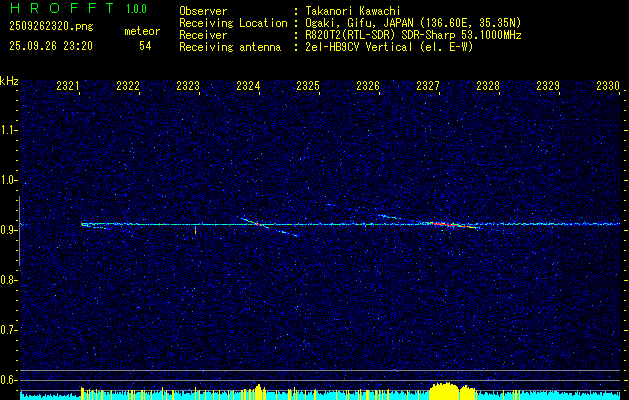Click the 2327 time marker
629x400 pixels.
click(x=428, y=87)
